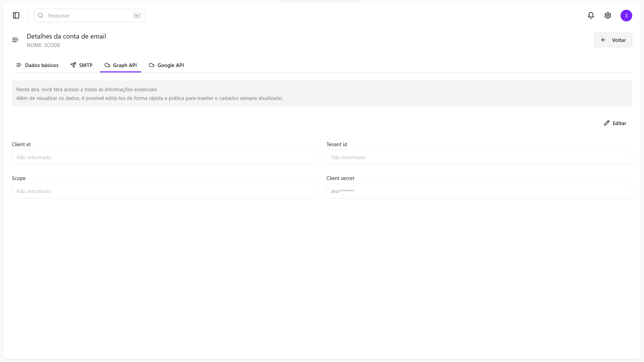Click the pencil icon next to Editar

(607, 123)
